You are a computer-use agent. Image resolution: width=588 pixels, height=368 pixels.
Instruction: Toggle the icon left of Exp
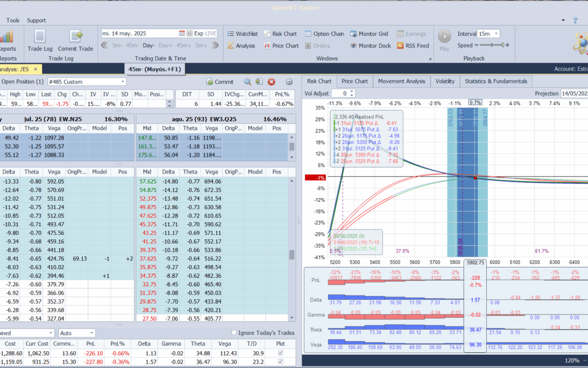coord(190,33)
